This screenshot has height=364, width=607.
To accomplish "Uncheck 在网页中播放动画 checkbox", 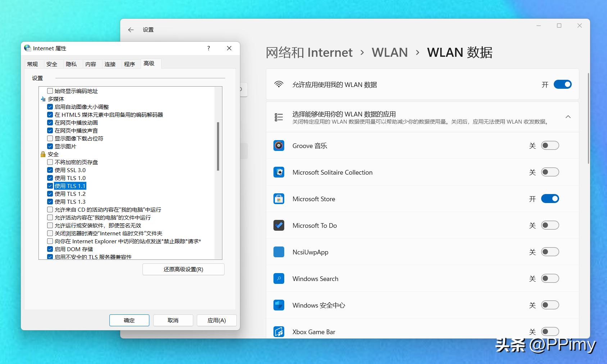I will tap(50, 123).
